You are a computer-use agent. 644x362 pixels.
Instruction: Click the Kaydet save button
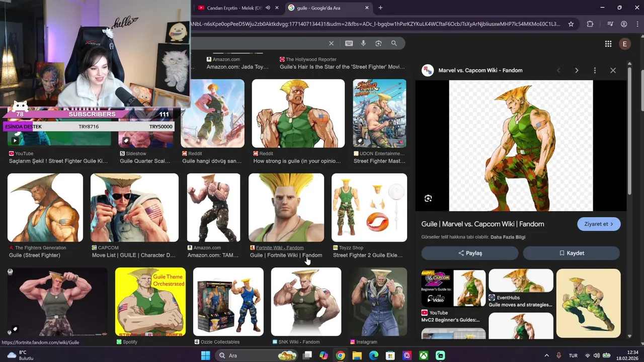click(572, 253)
